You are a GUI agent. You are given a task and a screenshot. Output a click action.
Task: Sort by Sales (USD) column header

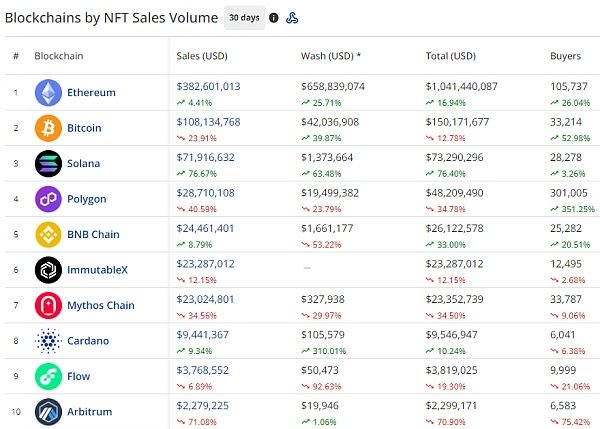click(201, 56)
